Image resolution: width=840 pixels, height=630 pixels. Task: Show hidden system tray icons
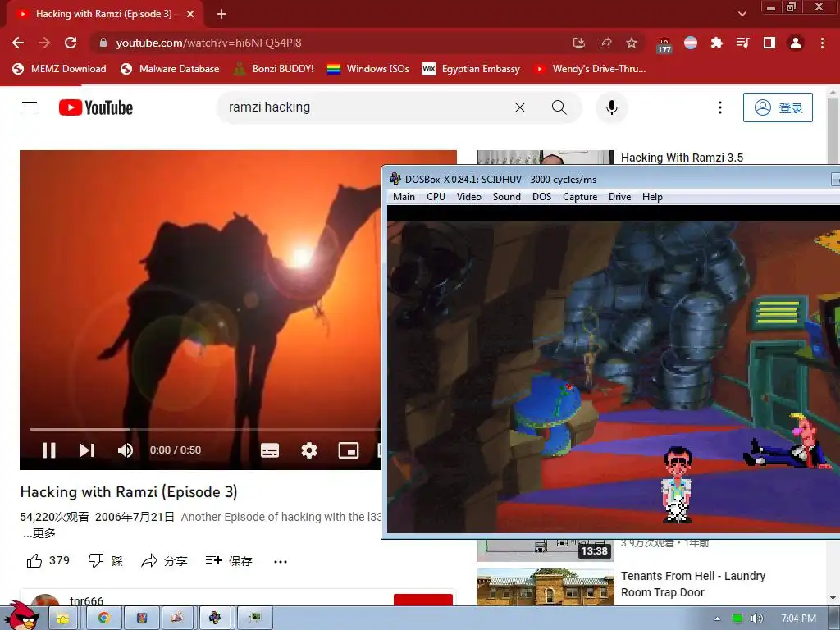717,619
